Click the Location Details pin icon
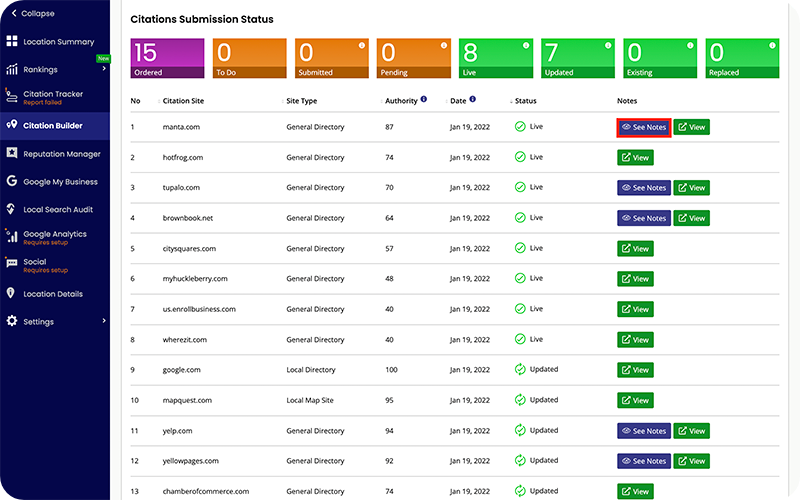The width and height of the screenshot is (800, 500). (x=12, y=294)
